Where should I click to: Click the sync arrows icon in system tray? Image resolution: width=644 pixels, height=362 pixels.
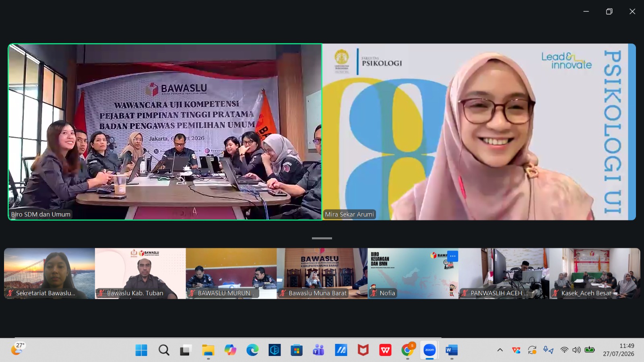[x=532, y=350]
